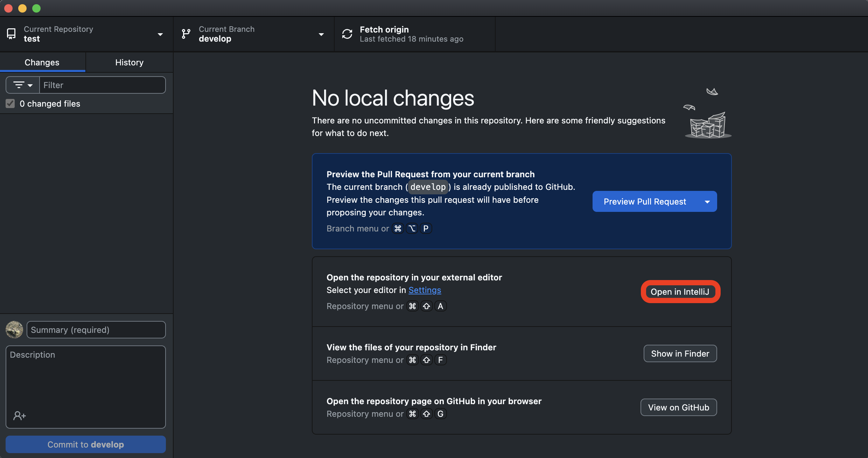Click the filter options icon

pyautogui.click(x=23, y=85)
